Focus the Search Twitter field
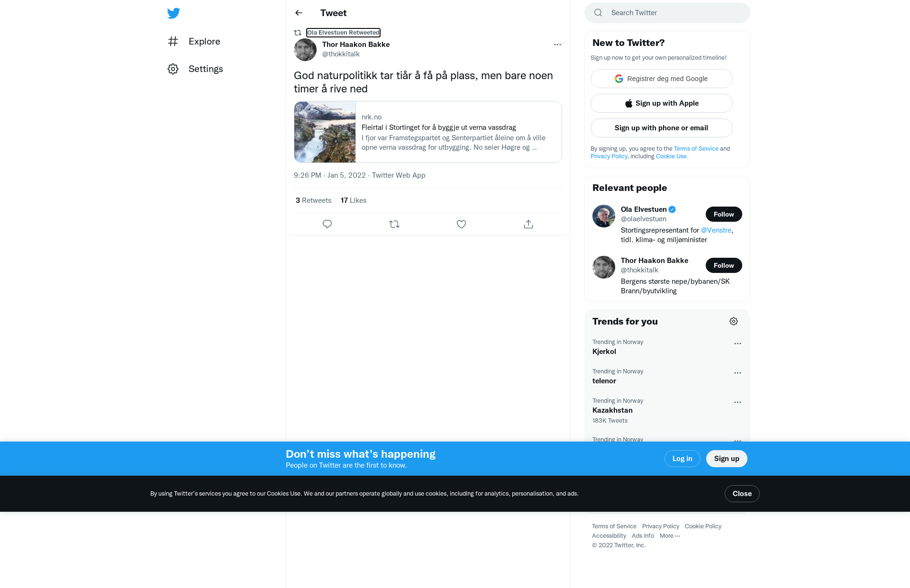The height and width of the screenshot is (588, 910). tap(667, 13)
